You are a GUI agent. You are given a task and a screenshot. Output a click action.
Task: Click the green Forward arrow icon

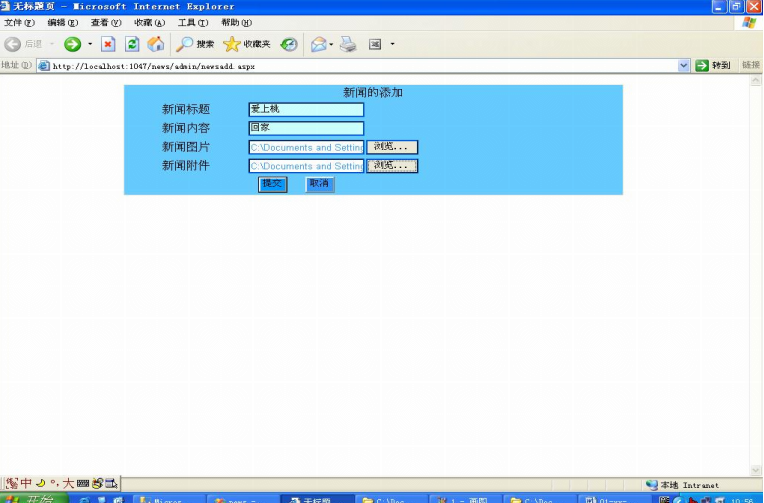(72, 44)
